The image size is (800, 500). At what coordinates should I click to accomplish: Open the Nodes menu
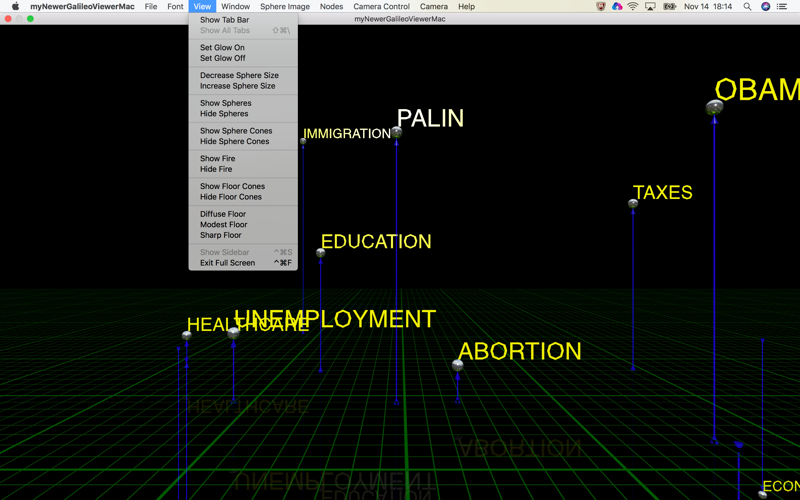[331, 6]
